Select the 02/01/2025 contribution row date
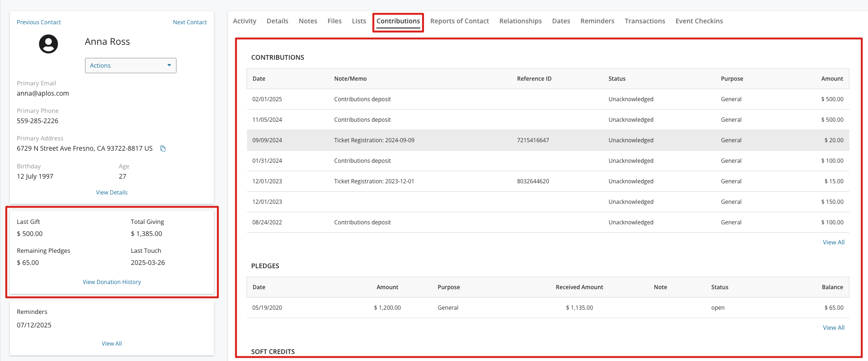Screen dimensions: 868x361 [267, 99]
